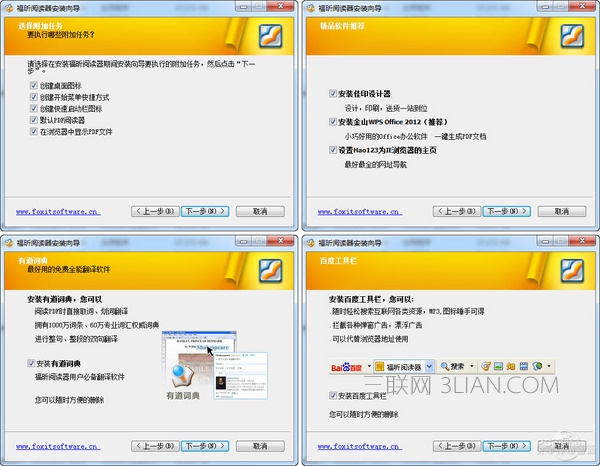Click the text 拥有1000万词条、60万专业词汇权威词典
Screen dimensions: 600x466
click(x=97, y=325)
